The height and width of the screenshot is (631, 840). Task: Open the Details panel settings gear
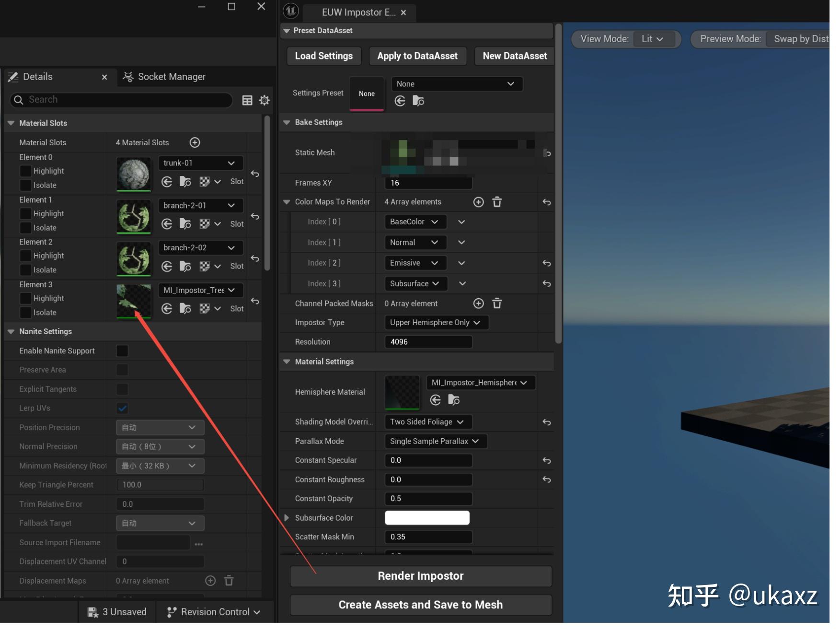264,100
